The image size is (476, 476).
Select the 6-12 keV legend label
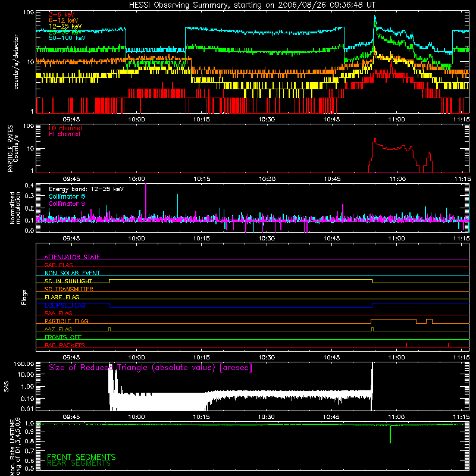click(x=63, y=20)
